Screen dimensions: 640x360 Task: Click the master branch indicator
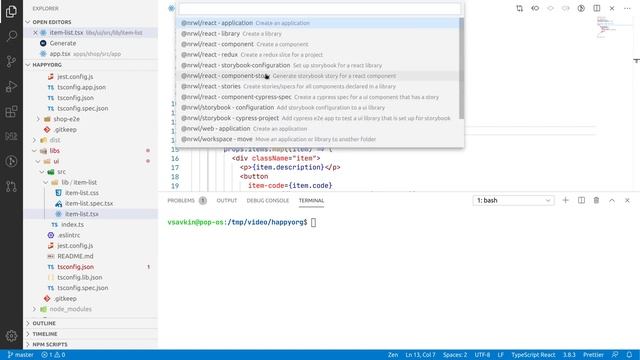(20, 355)
